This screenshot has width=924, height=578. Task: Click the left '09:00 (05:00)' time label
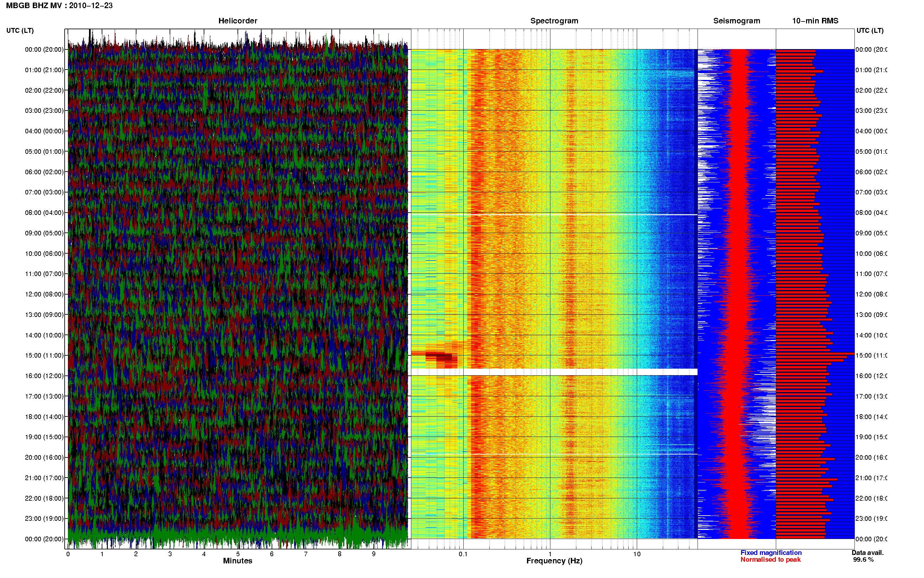pos(44,233)
